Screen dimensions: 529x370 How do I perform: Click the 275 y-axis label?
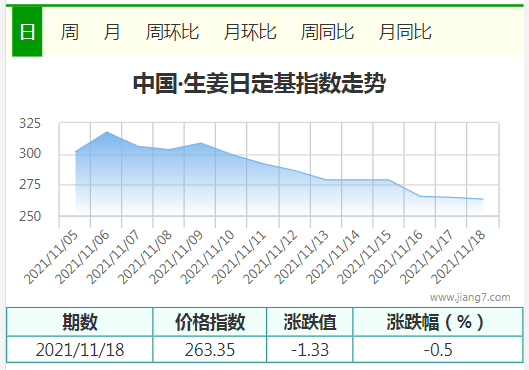[x=30, y=184]
